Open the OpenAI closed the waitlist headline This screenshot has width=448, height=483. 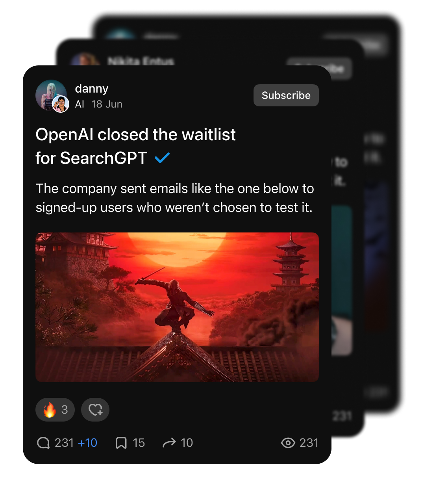[135, 146]
